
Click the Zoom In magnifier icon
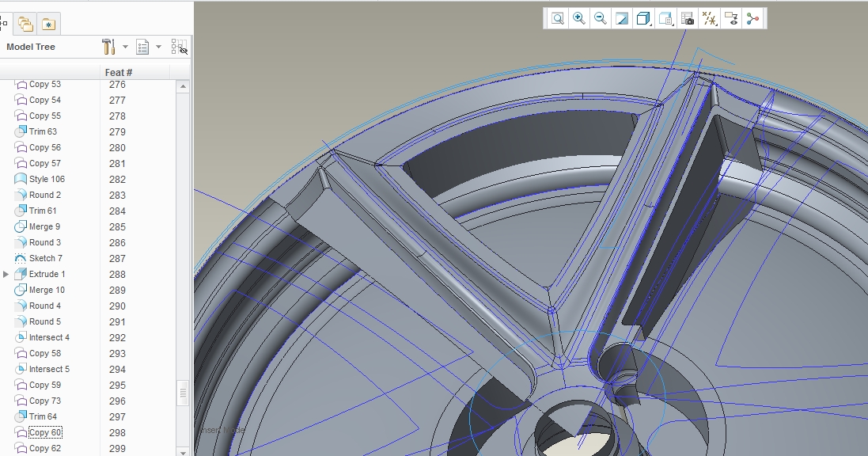(x=579, y=18)
